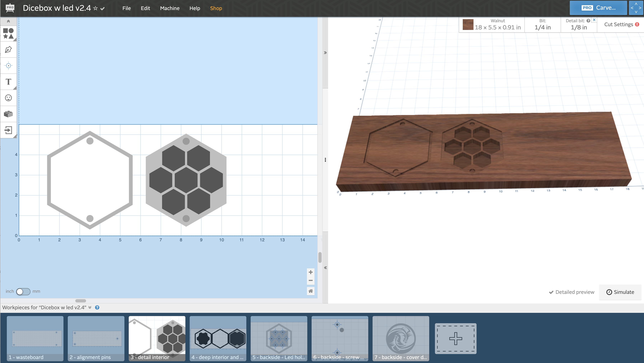Open the Apps brick icon

[x=8, y=114]
